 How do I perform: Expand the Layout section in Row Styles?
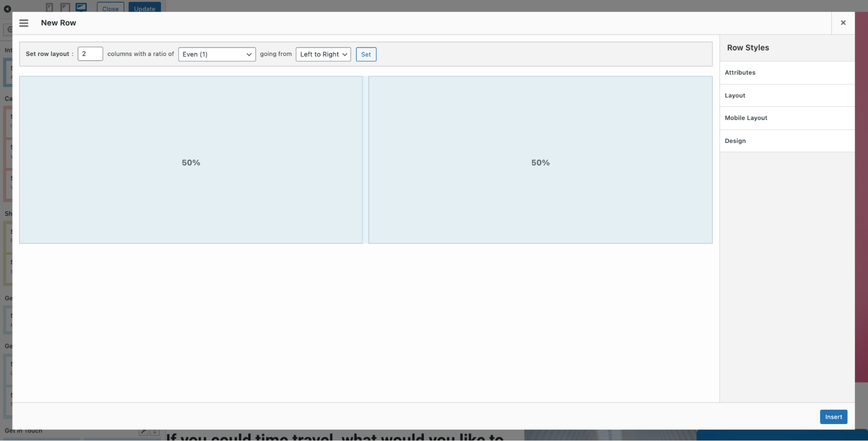787,96
